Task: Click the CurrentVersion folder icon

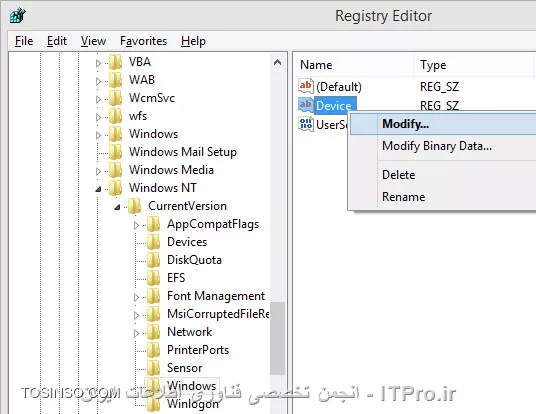Action: click(134, 205)
